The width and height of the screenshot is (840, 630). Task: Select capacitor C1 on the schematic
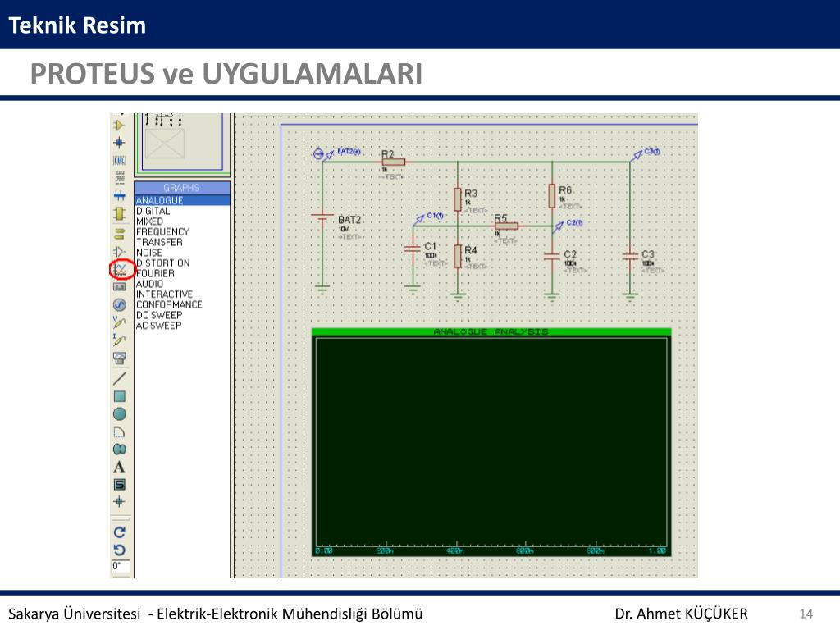pos(413,249)
